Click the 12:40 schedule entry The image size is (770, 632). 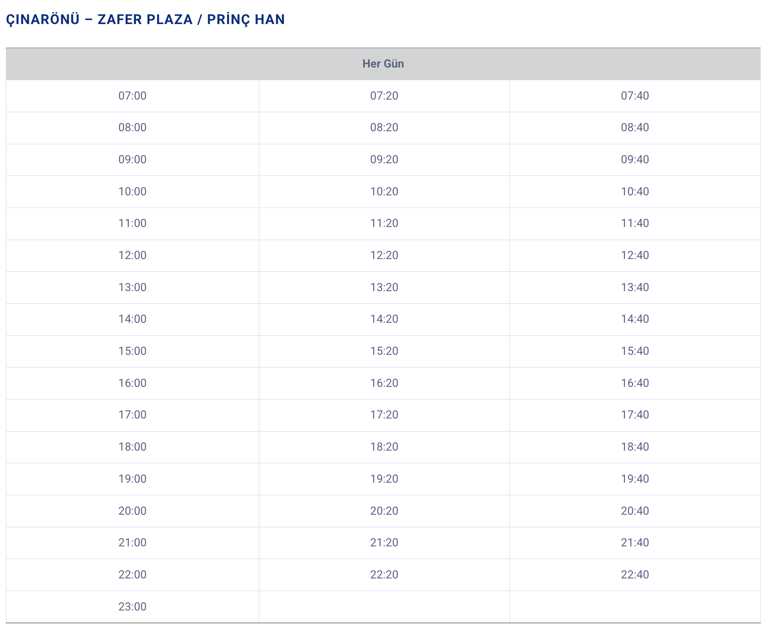(x=635, y=255)
